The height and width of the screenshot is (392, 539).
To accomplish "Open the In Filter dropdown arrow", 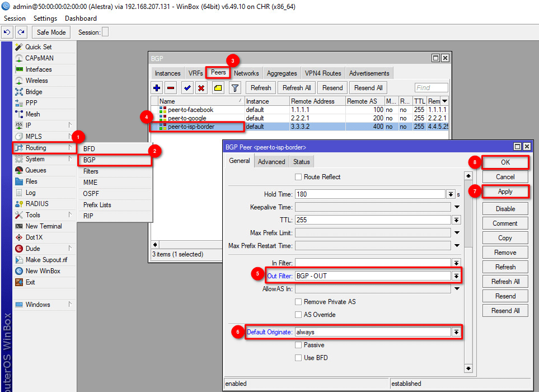I will [x=456, y=263].
